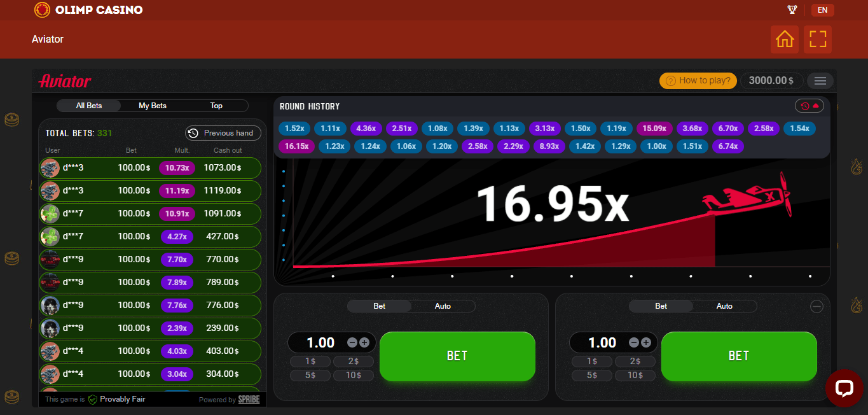Click the Olimp Casino logo
The image size is (868, 415).
88,10
